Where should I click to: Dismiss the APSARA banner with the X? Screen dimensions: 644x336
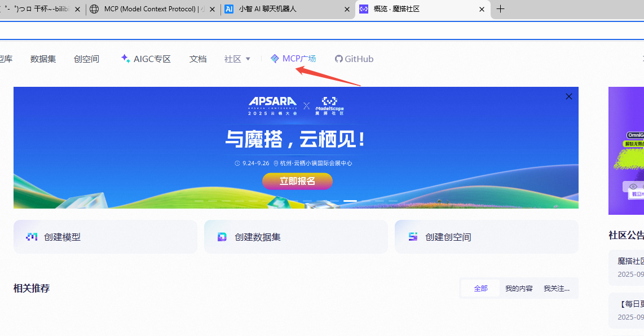(x=568, y=96)
